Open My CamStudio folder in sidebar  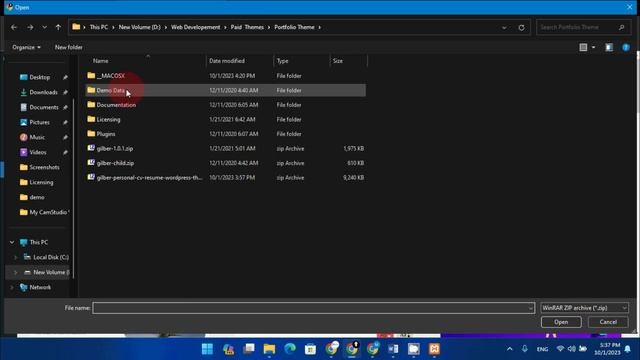(48, 212)
